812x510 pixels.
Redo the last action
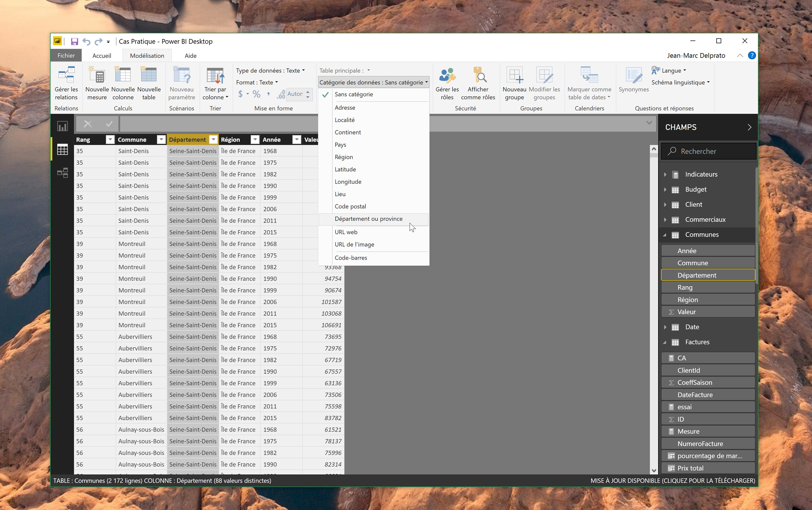click(x=98, y=41)
